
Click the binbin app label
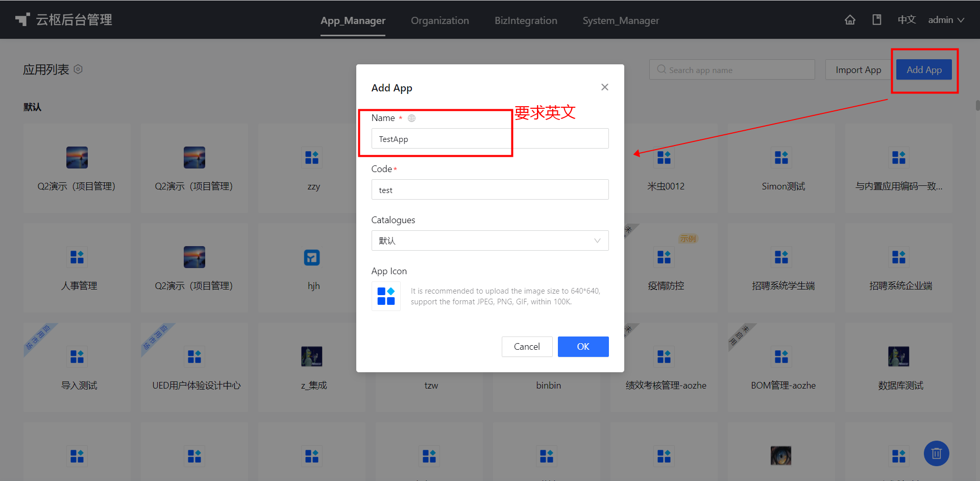[549, 386]
